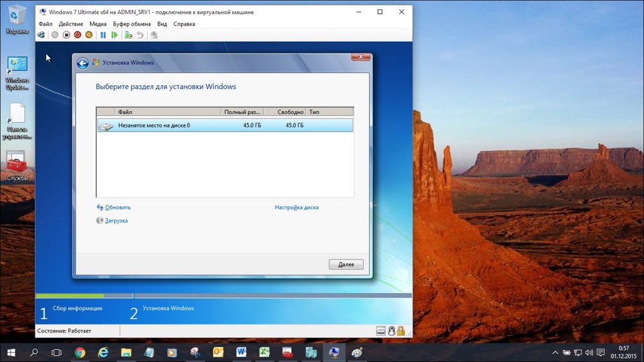Open the Буфер обмена menu

click(x=131, y=24)
